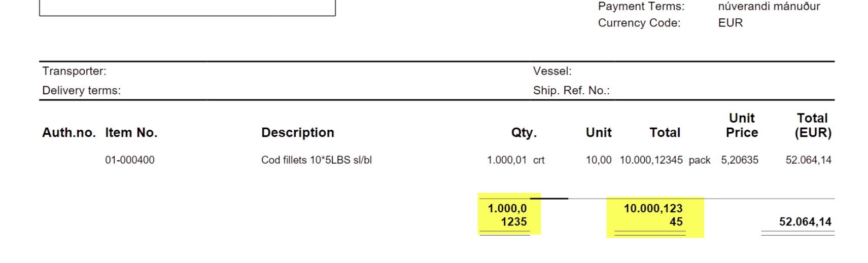Click the Auth.no. column header
Image resolution: width=868 pixels, height=263 pixels.
pos(68,133)
